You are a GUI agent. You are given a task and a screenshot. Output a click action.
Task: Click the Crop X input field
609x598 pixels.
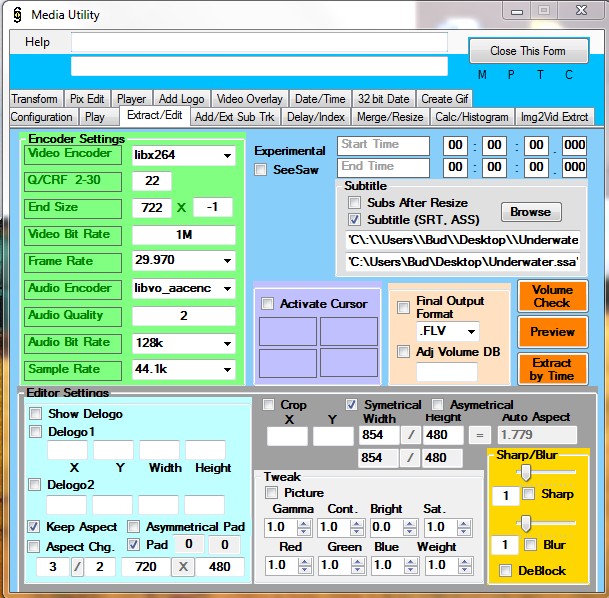(x=287, y=435)
